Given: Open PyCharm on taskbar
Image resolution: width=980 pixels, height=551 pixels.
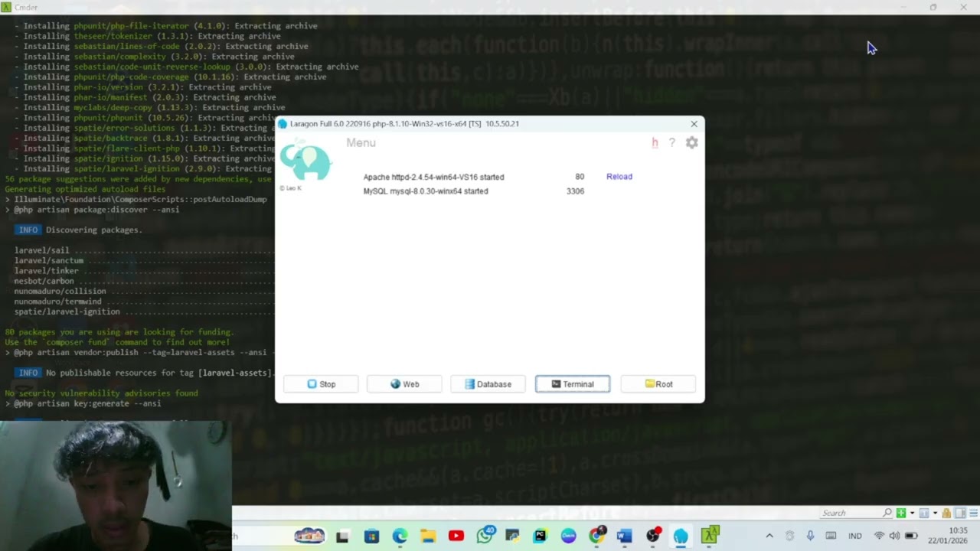Looking at the screenshot, I should pyautogui.click(x=541, y=536).
